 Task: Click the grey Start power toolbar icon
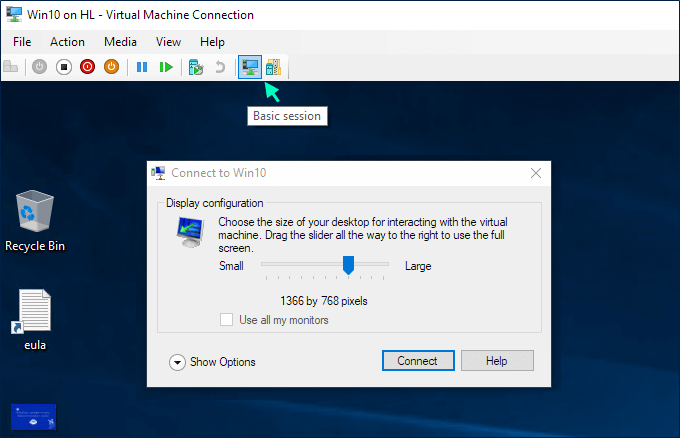coord(39,67)
